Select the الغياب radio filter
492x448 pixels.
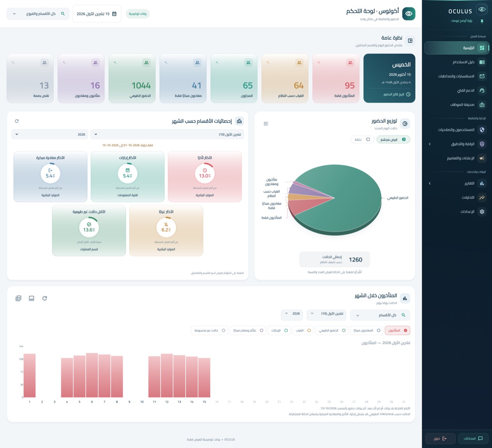pos(303,330)
